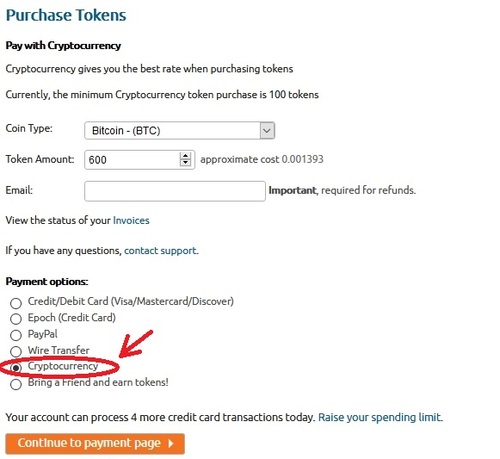This screenshot has height=459, width=500.
Task: Click the PayPal option label text
Action: point(43,334)
